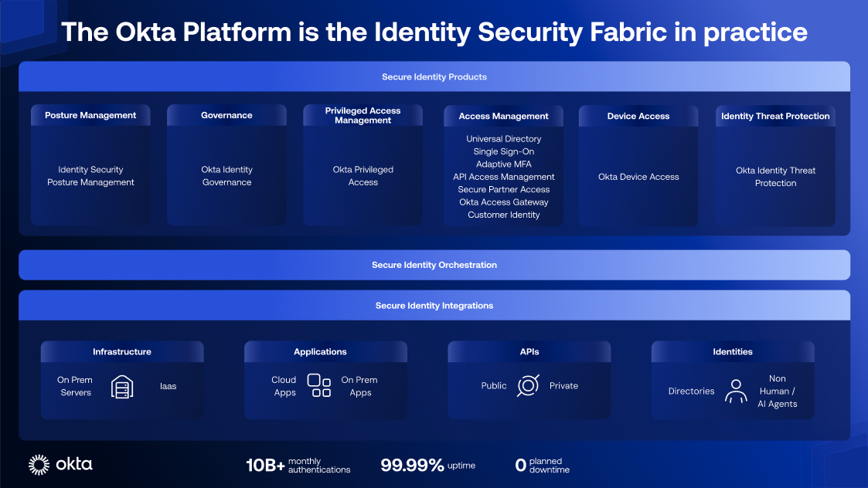Screen dimensions: 868x488
Task: Click Identity Security Posture Management text
Action: pyautogui.click(x=90, y=176)
